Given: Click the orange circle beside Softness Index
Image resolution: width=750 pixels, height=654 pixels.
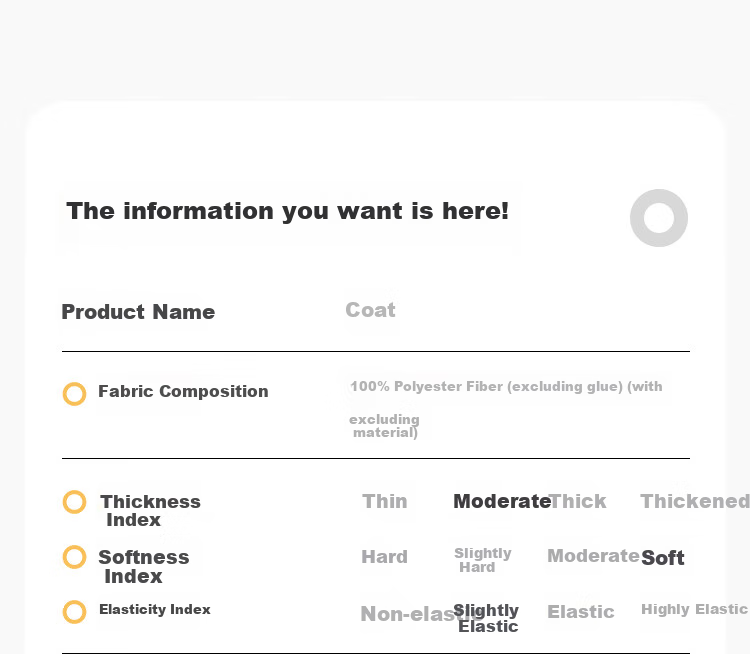Looking at the screenshot, I should 75,557.
